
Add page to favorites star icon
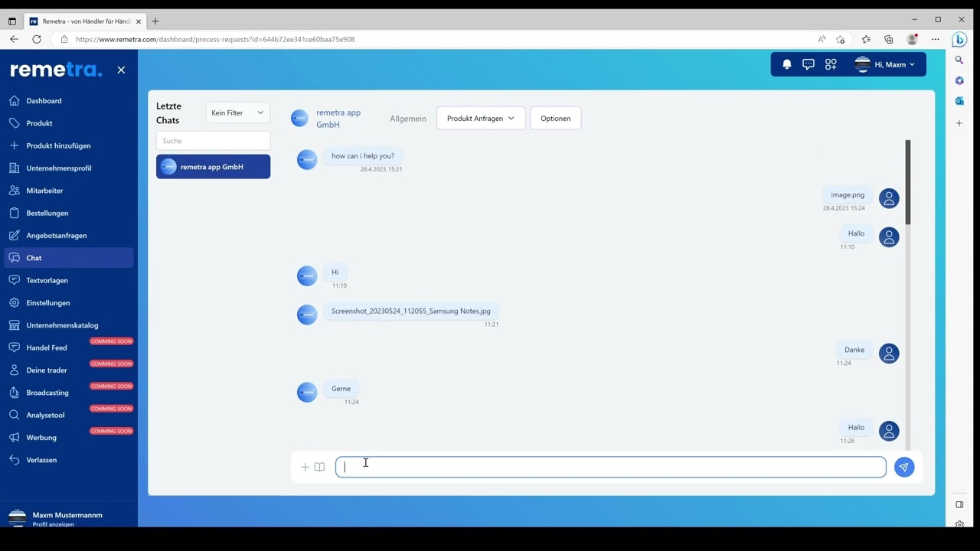click(841, 39)
